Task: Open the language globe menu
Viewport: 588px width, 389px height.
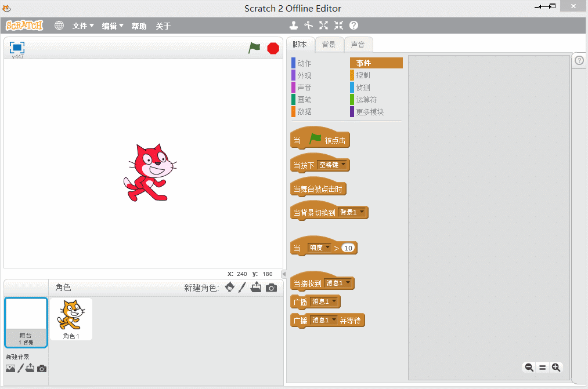Action: tap(59, 26)
